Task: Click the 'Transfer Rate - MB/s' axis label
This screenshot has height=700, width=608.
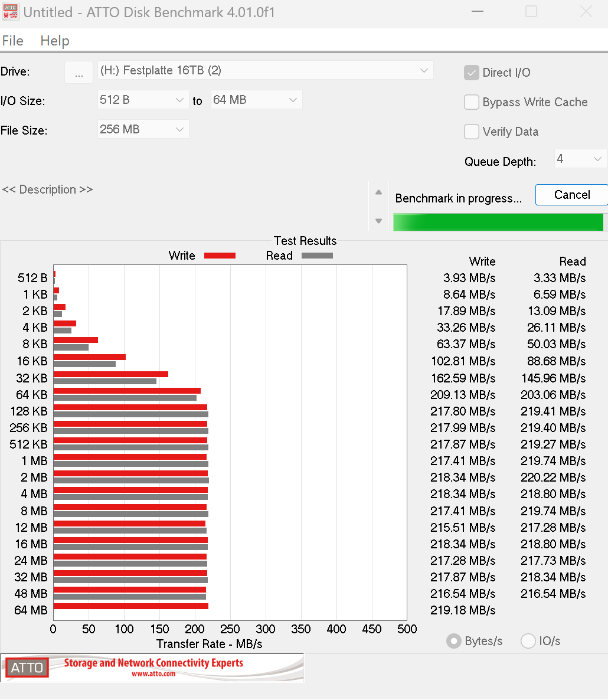Action: [x=209, y=644]
